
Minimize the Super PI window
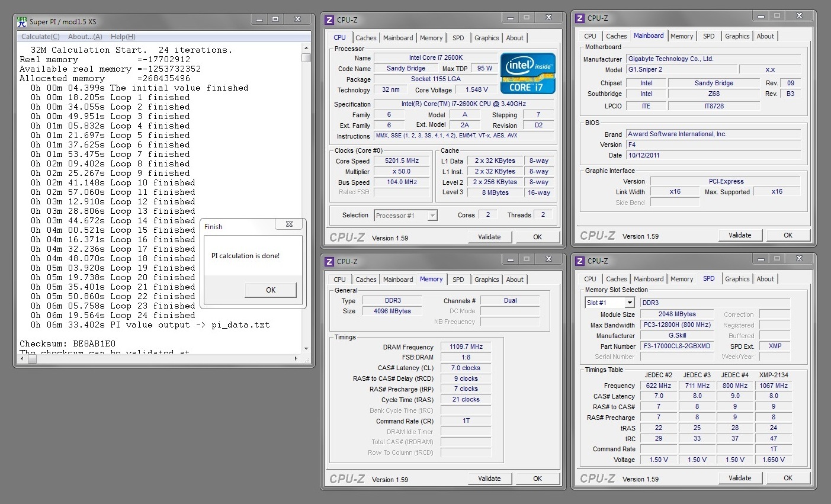(259, 20)
